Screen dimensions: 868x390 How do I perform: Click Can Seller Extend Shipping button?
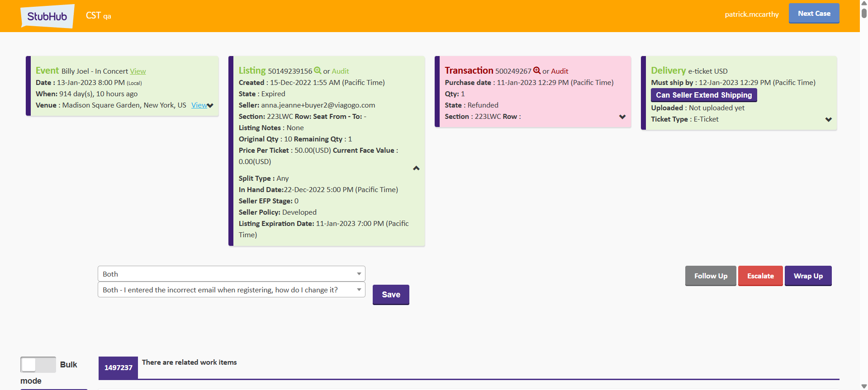(x=704, y=95)
